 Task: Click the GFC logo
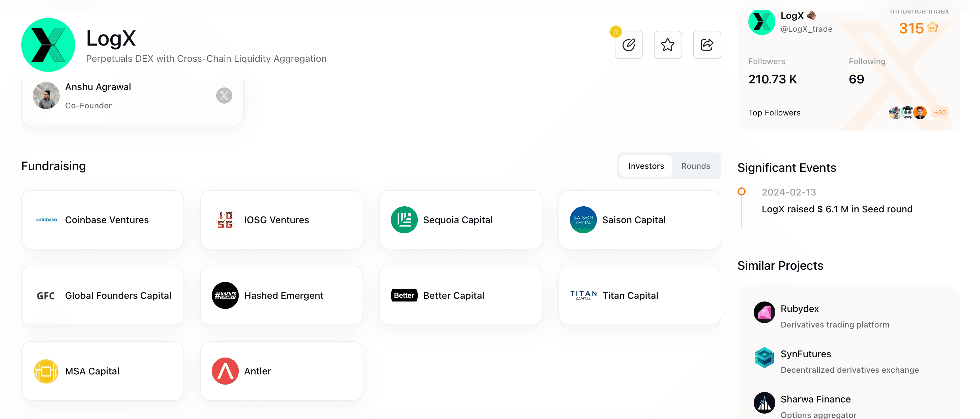click(x=46, y=295)
